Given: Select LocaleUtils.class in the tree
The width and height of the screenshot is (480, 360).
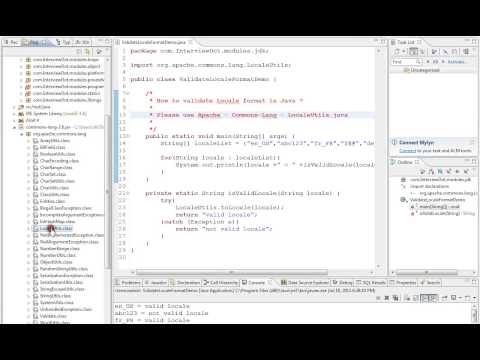Looking at the screenshot, I should click(x=53, y=229).
